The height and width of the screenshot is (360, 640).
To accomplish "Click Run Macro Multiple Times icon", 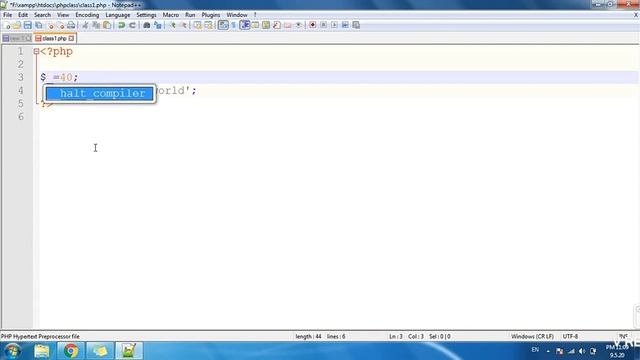I will [x=345, y=25].
